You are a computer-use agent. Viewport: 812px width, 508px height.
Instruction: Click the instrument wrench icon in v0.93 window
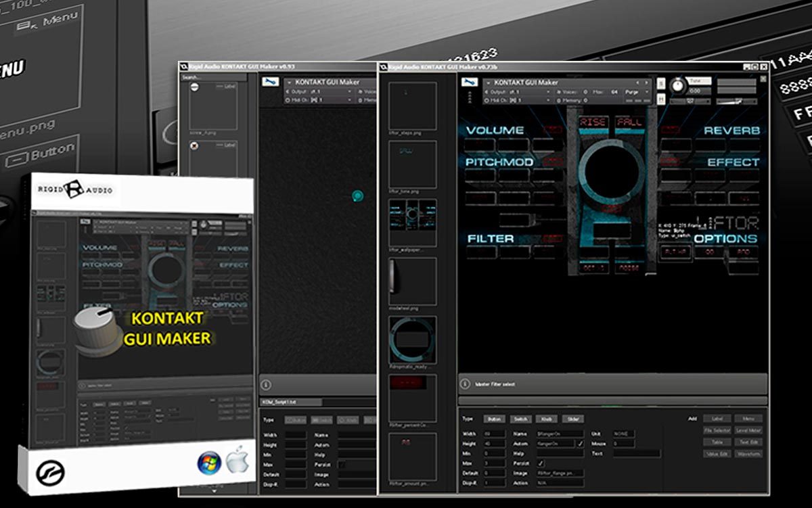(270, 82)
